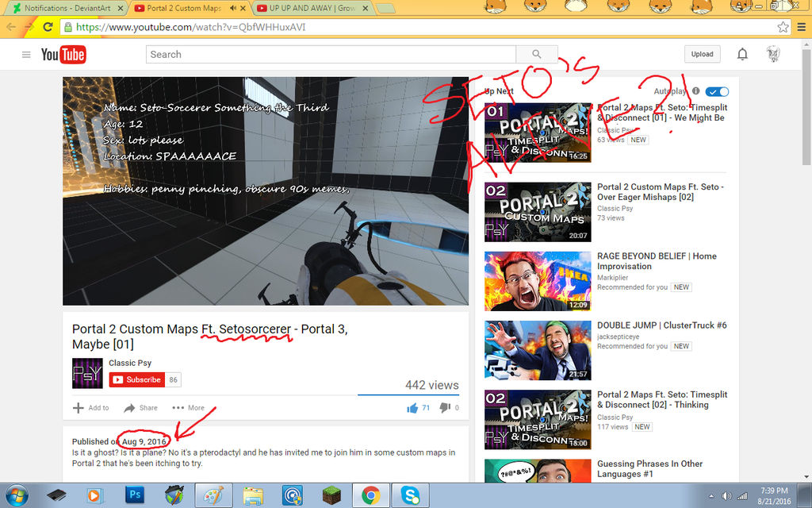Open a new Chrome tab
The image size is (812, 508).
[x=385, y=9]
